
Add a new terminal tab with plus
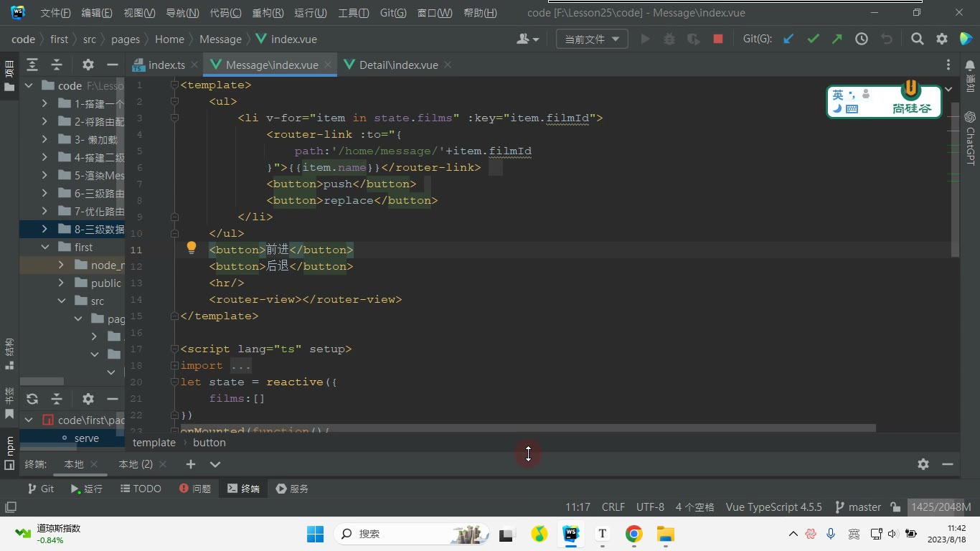tap(190, 464)
